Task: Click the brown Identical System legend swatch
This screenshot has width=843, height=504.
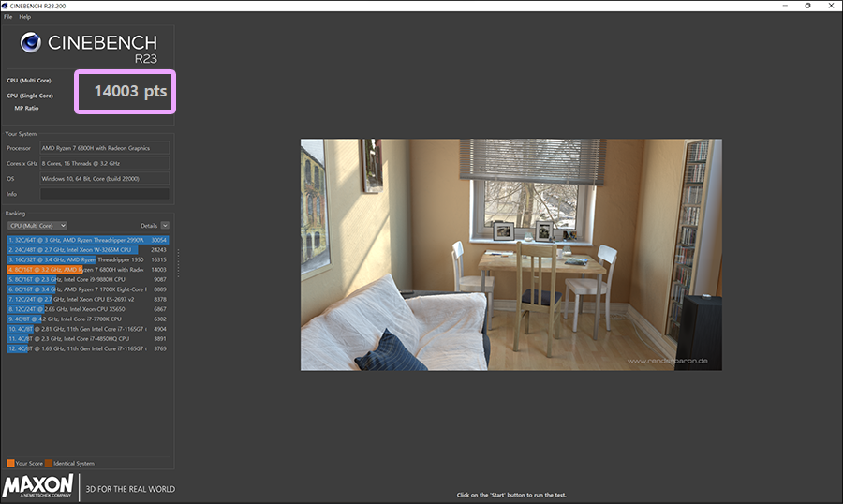Action: [49, 463]
